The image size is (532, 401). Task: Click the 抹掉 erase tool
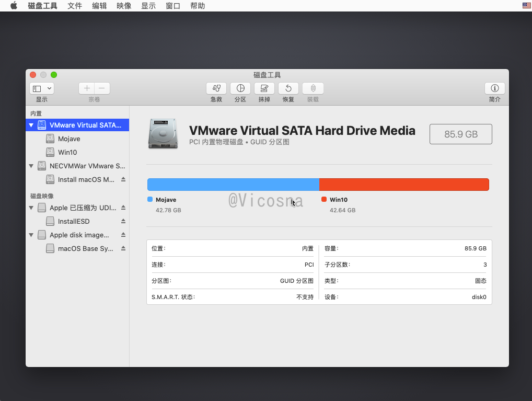coord(264,88)
